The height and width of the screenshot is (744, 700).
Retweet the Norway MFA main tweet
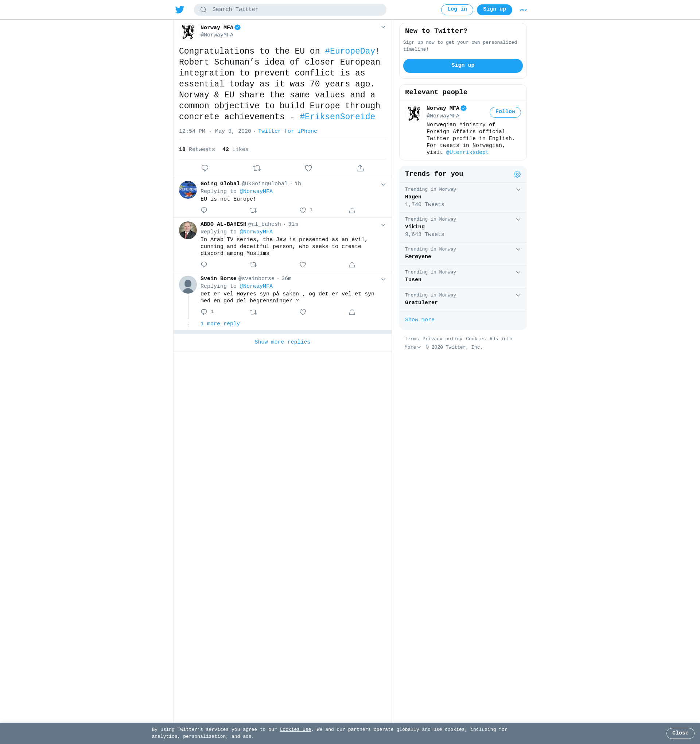tap(257, 168)
